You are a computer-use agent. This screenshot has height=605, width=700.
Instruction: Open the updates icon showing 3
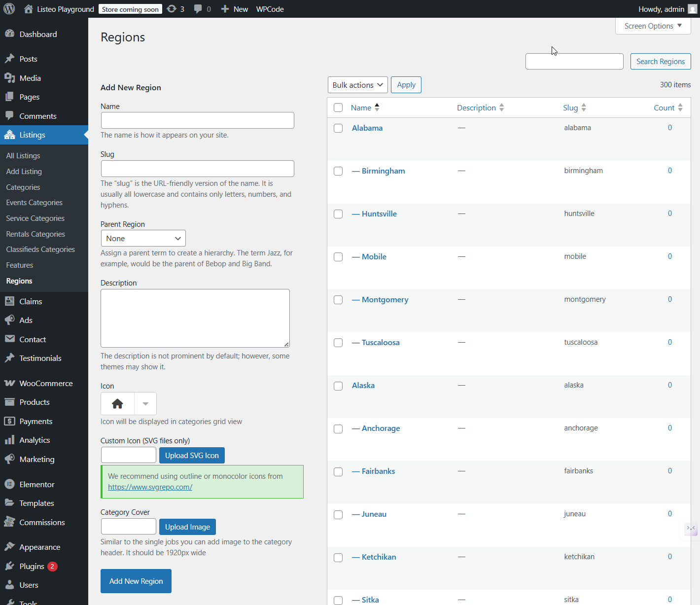click(172, 9)
